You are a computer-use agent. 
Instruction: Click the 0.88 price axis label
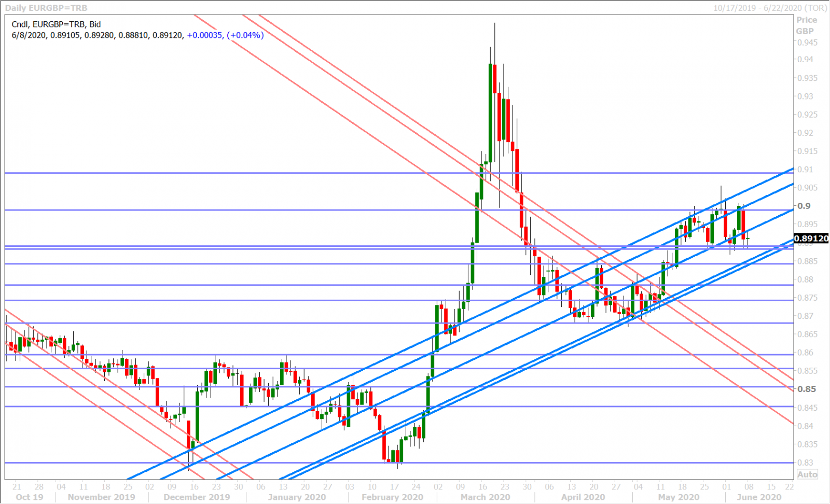[806, 279]
